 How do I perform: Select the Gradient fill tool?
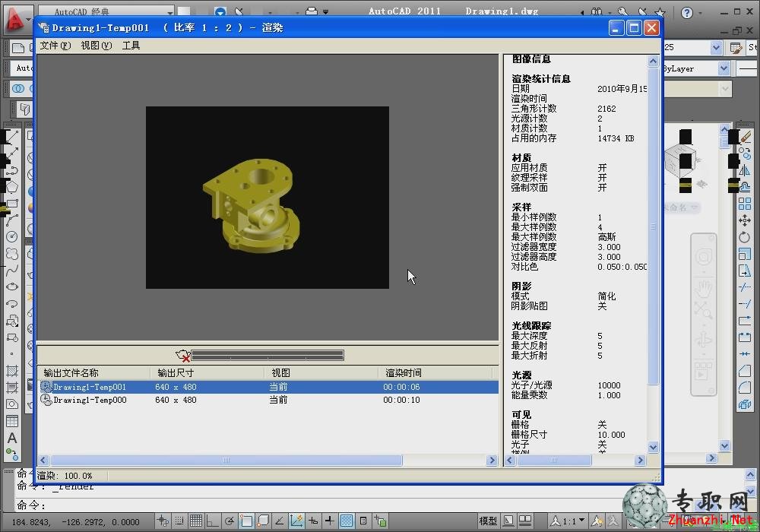[x=11, y=388]
